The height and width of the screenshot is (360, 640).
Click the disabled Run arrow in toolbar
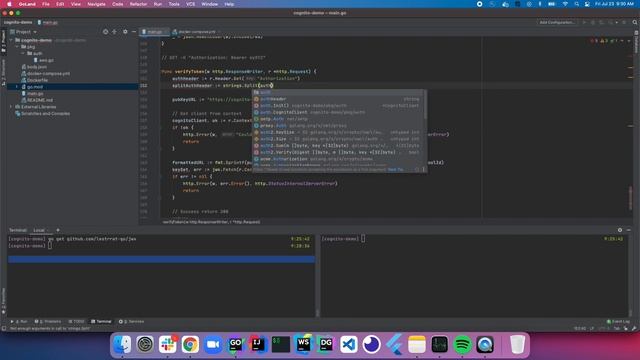(x=584, y=22)
